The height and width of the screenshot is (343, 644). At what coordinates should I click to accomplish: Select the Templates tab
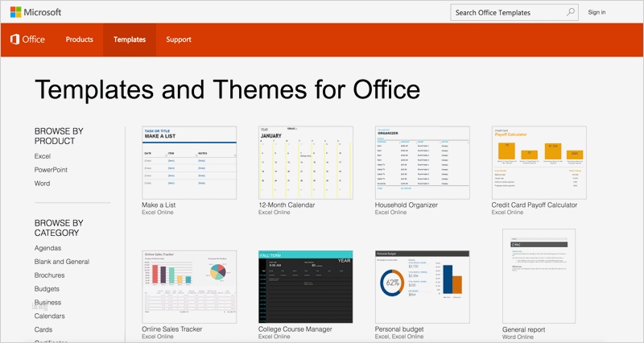tap(130, 39)
